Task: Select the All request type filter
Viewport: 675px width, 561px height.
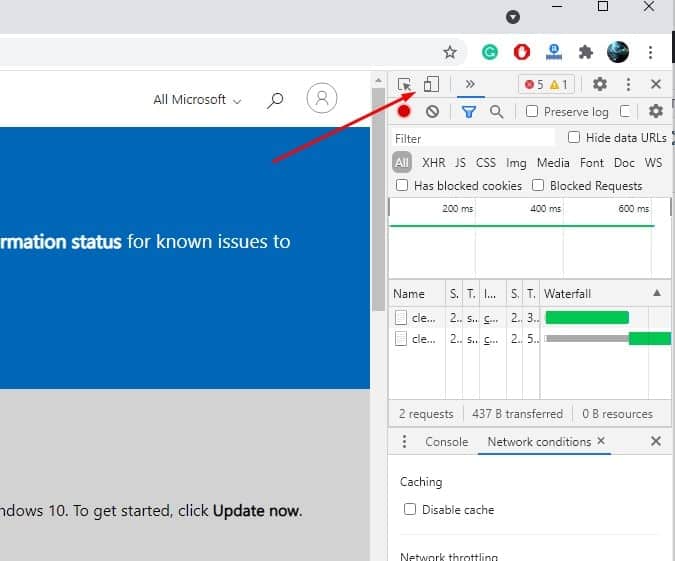Action: 402,163
